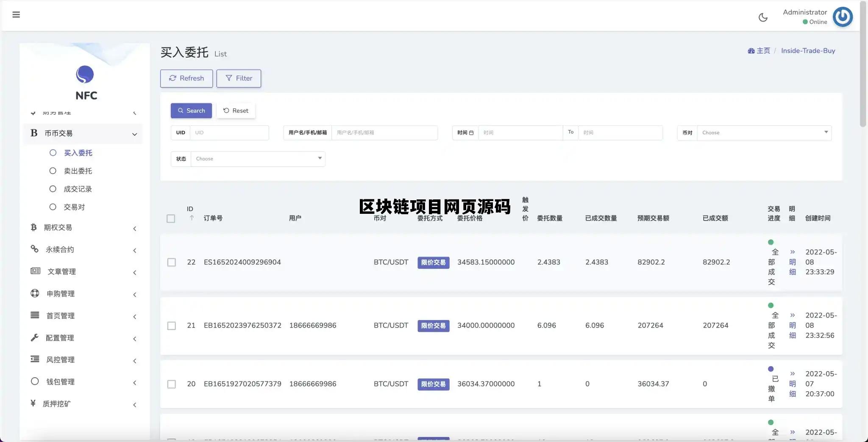The height and width of the screenshot is (442, 868).
Task: Toggle dark mode with the moon icon
Action: coord(763,17)
